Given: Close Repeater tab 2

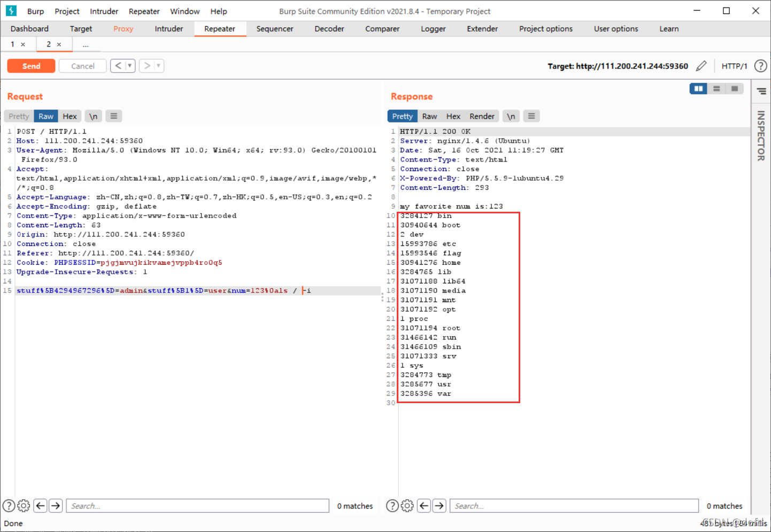Looking at the screenshot, I should pyautogui.click(x=59, y=44).
